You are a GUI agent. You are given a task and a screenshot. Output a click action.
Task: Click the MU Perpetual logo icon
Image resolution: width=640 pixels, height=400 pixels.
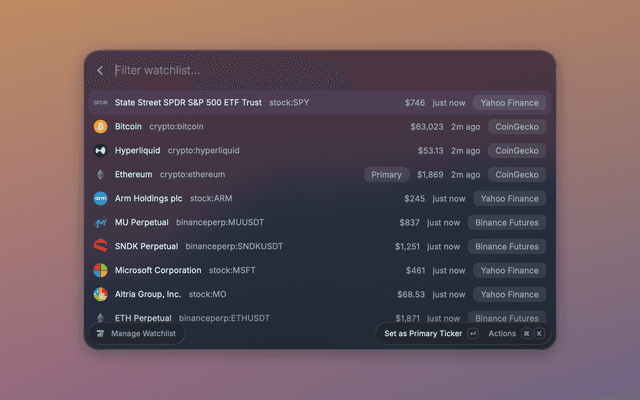click(100, 222)
